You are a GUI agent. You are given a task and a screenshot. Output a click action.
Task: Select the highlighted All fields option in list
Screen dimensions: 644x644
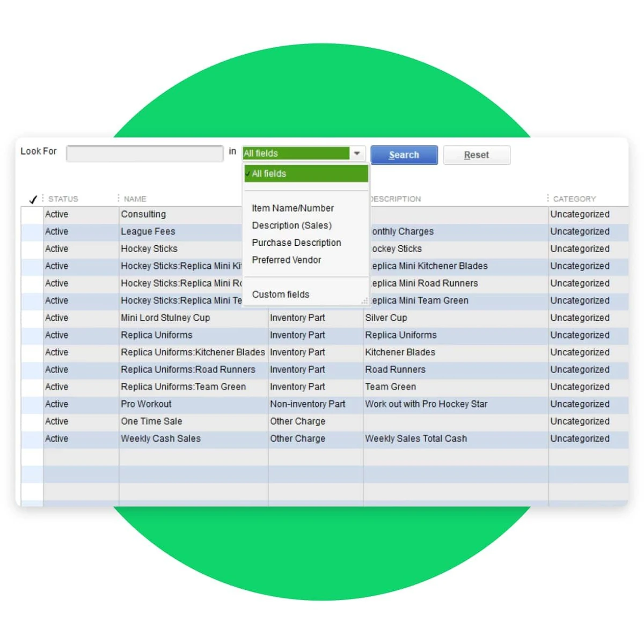306,174
